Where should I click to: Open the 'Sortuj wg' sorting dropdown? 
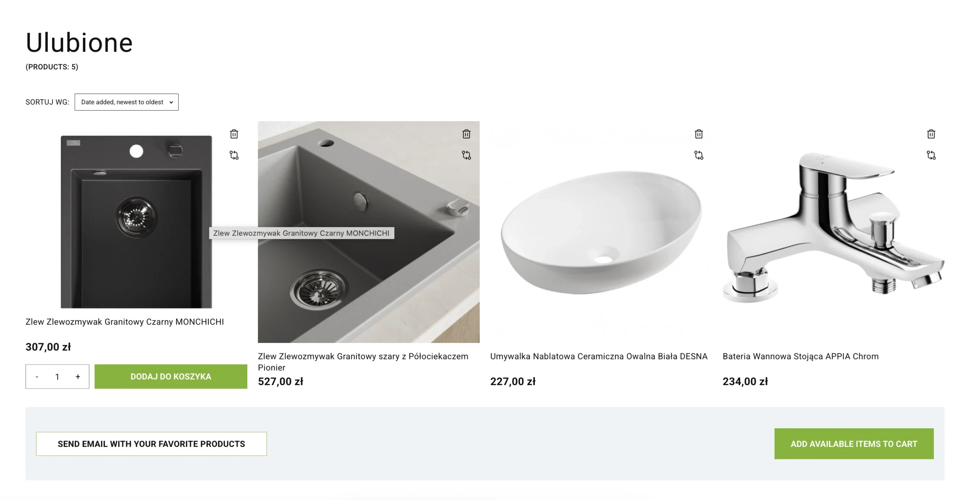[126, 102]
